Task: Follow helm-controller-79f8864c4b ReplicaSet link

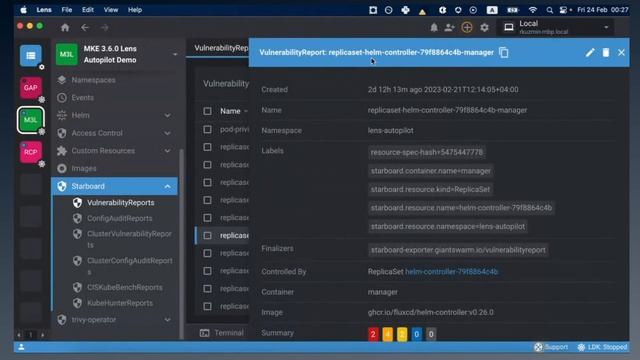Action: [x=451, y=271]
